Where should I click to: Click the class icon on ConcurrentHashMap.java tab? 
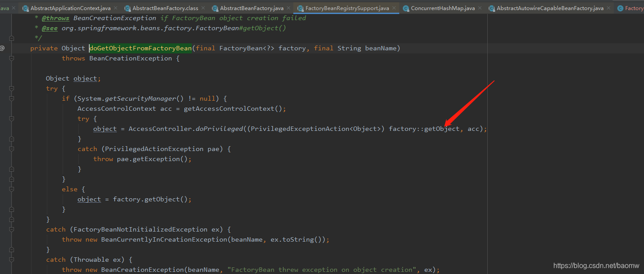point(406,8)
